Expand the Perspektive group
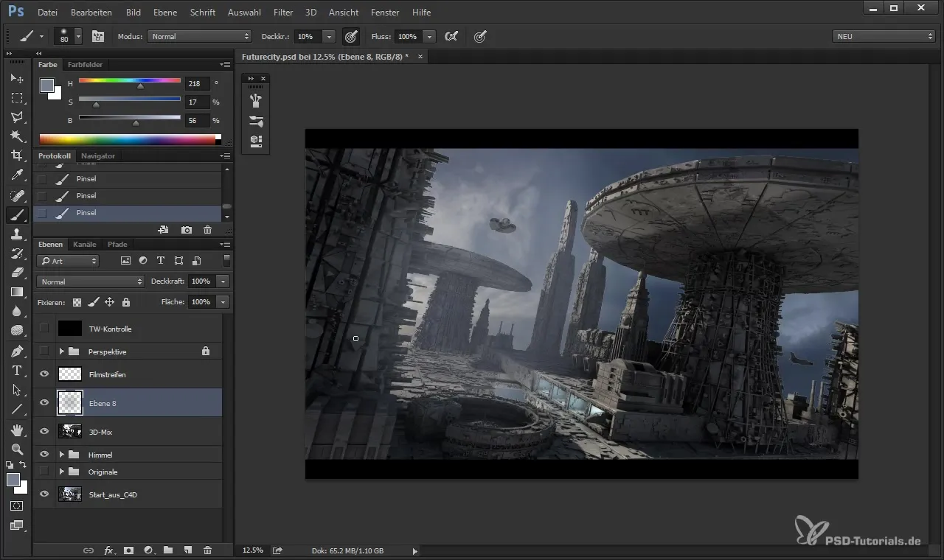 pyautogui.click(x=62, y=351)
